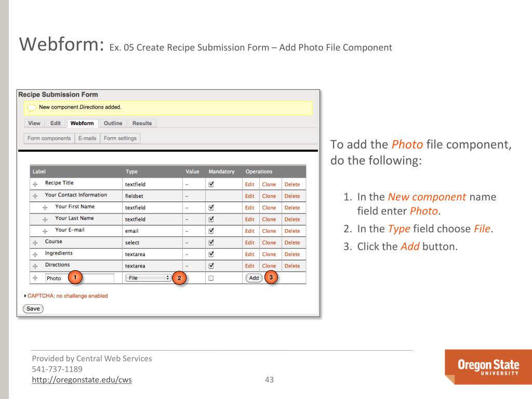
Task: Click drag handle for Ingredients row
Action: (x=35, y=255)
